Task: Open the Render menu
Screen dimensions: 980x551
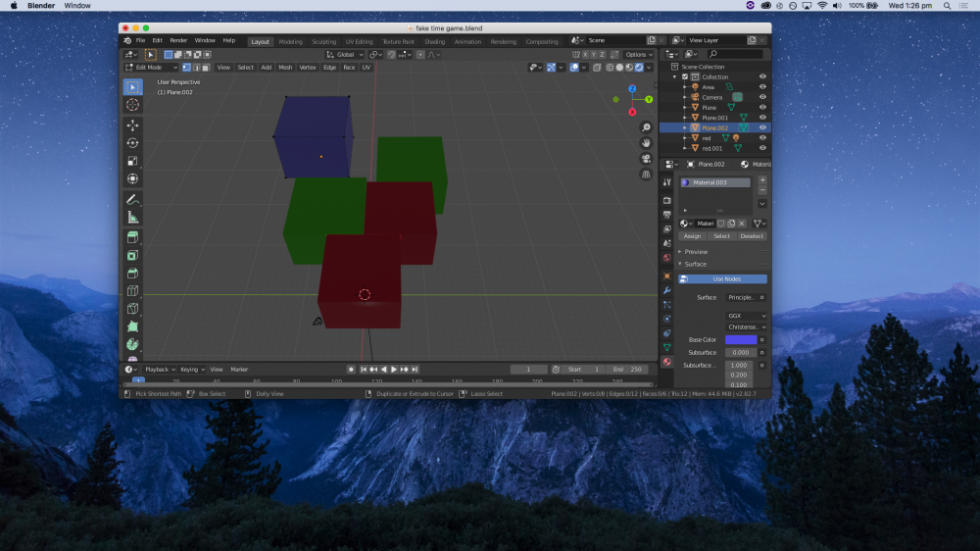Action: 178,40
